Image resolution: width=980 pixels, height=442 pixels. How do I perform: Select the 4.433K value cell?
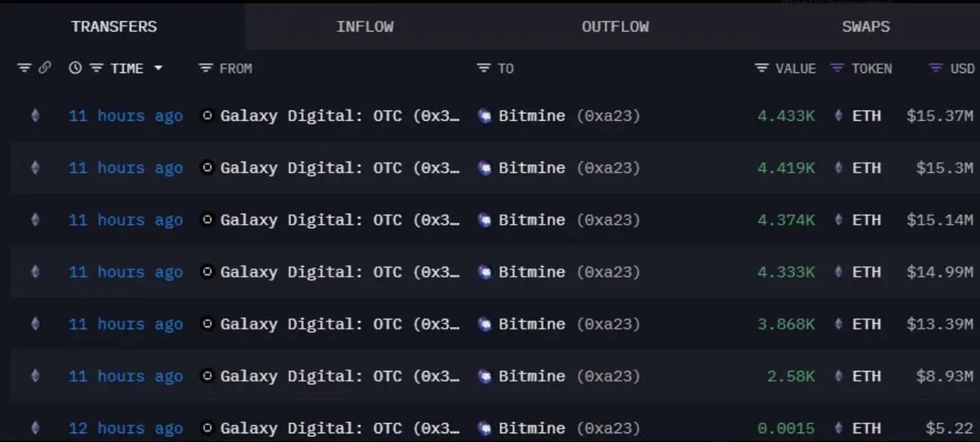[786, 116]
